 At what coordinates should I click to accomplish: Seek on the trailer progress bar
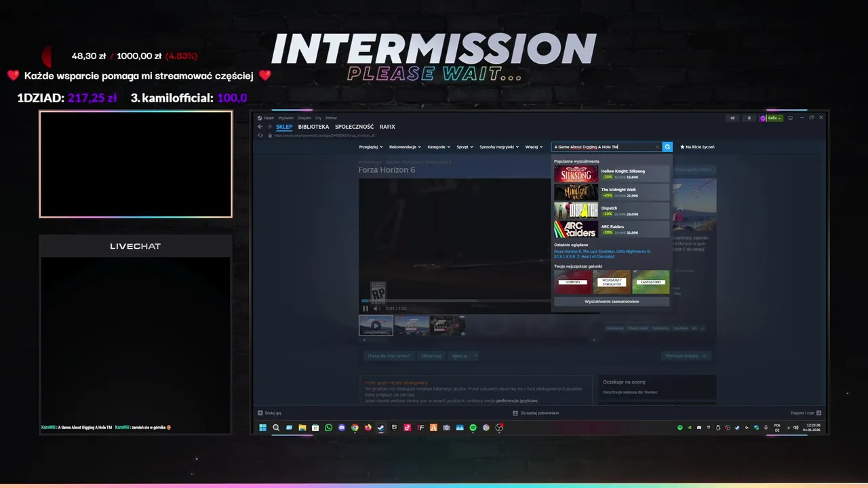456,301
